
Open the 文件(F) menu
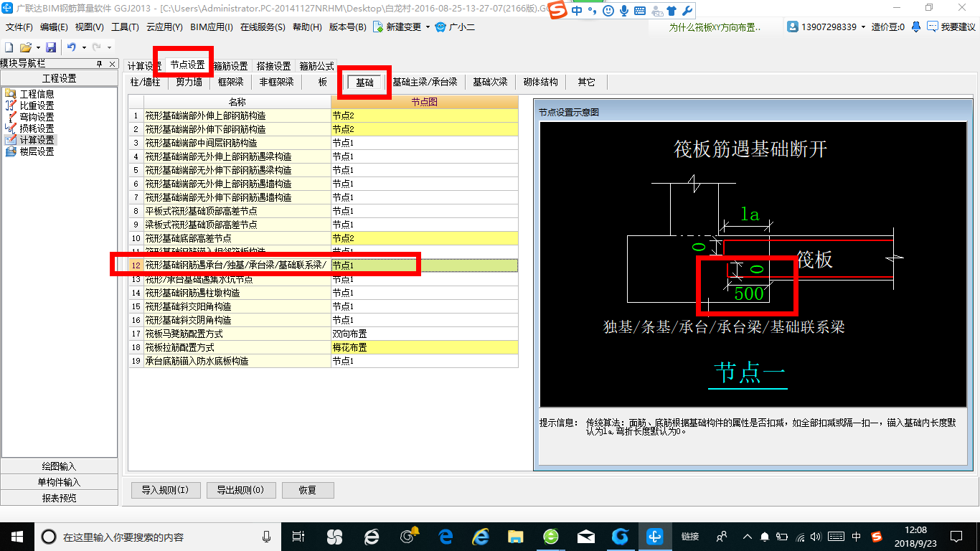(x=19, y=27)
